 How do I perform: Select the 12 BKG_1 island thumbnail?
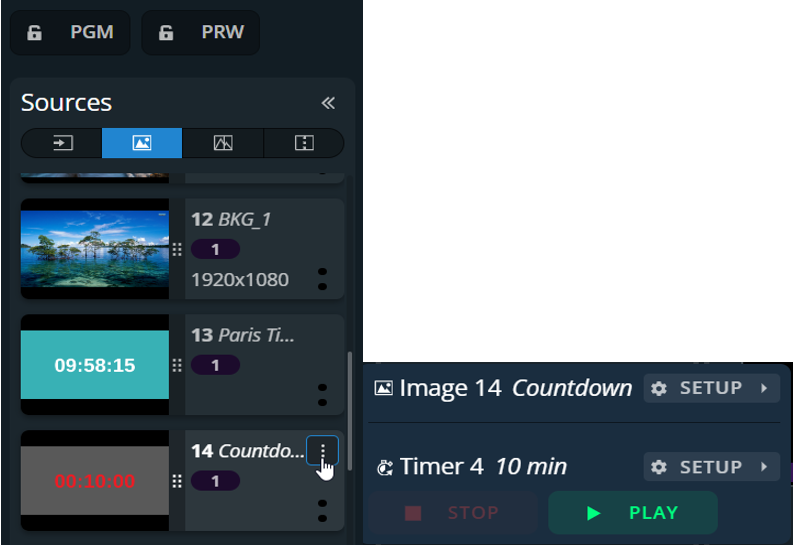[x=95, y=249]
